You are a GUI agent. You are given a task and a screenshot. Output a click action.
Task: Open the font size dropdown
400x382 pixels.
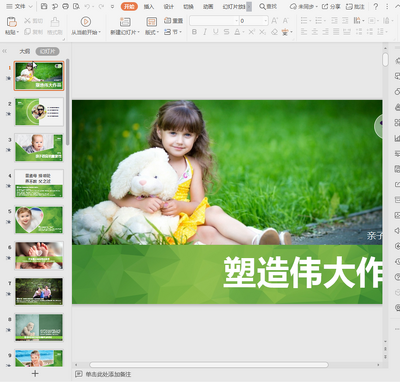[266, 21]
